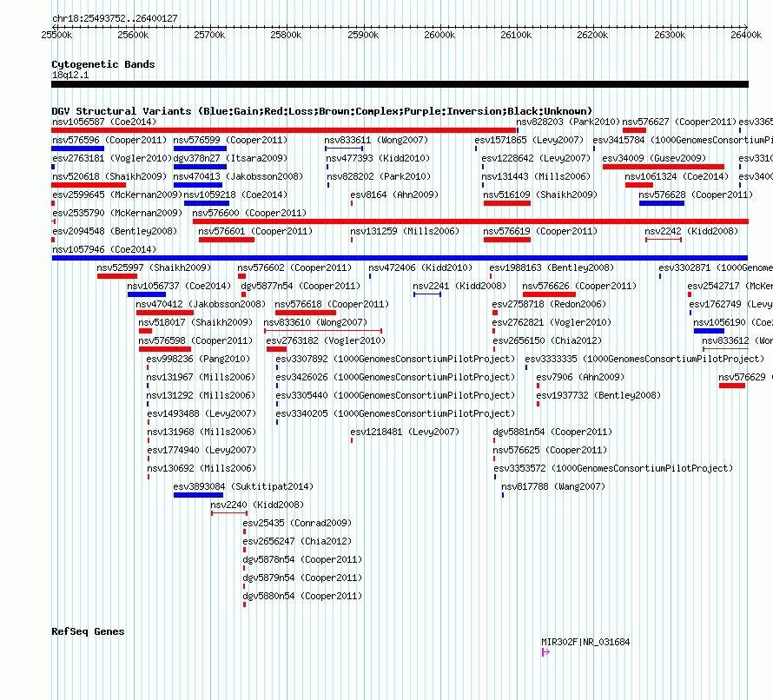Click nsv576625 (Cooper2011) label

tap(550, 450)
